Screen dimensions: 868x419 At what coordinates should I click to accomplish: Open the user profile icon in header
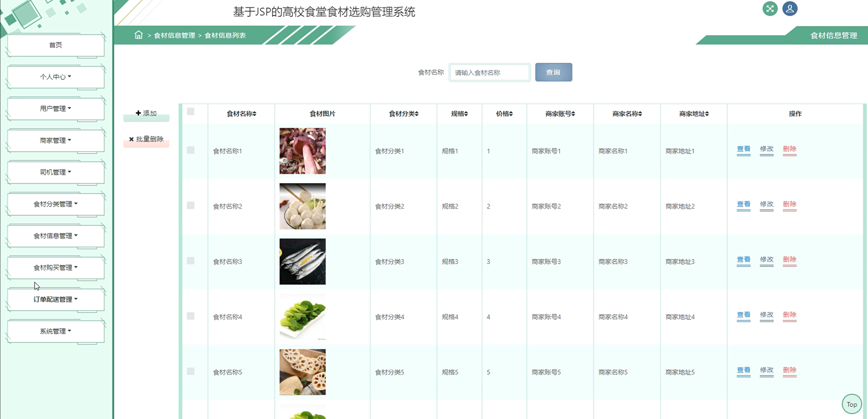click(790, 9)
